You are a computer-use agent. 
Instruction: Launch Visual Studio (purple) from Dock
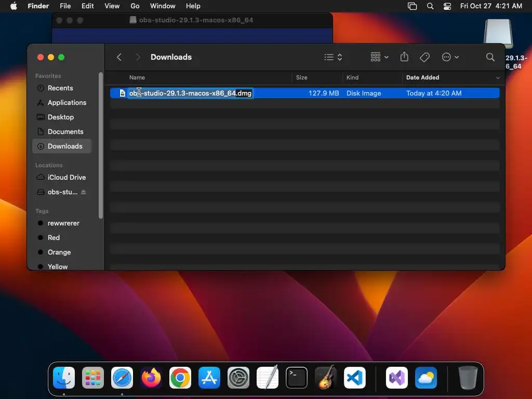397,378
